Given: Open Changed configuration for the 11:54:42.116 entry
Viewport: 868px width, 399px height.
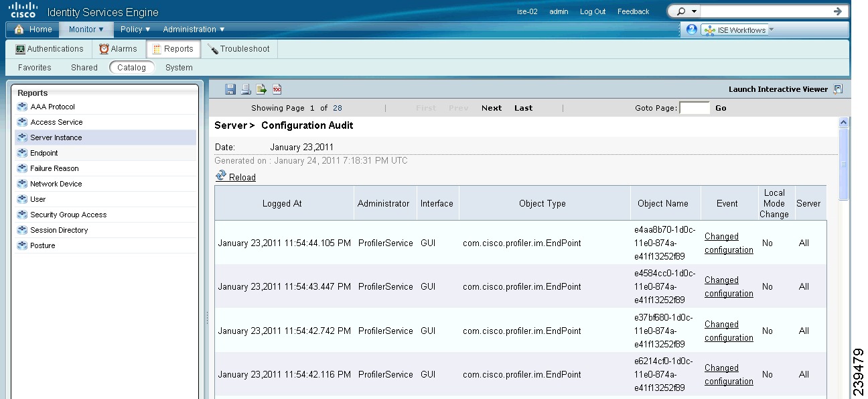Looking at the screenshot, I should pyautogui.click(x=729, y=375).
